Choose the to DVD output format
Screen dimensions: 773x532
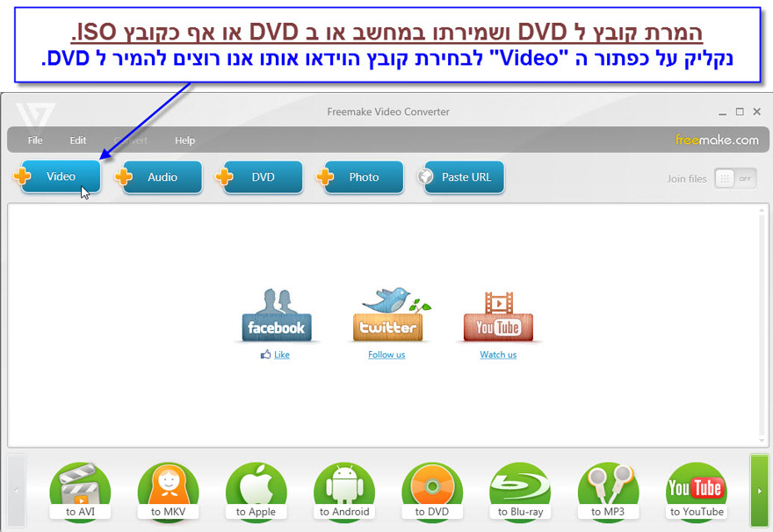coord(432,491)
